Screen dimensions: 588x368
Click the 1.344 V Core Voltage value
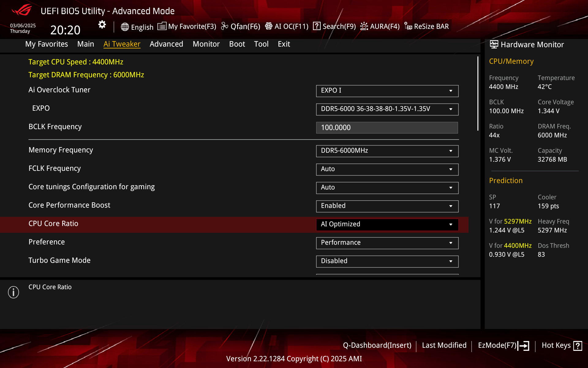(x=548, y=111)
